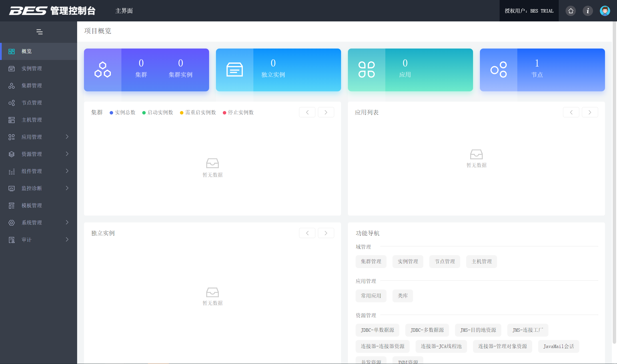Viewport: 617px width, 364px height.
Task: Click the application card icon
Action: click(366, 70)
